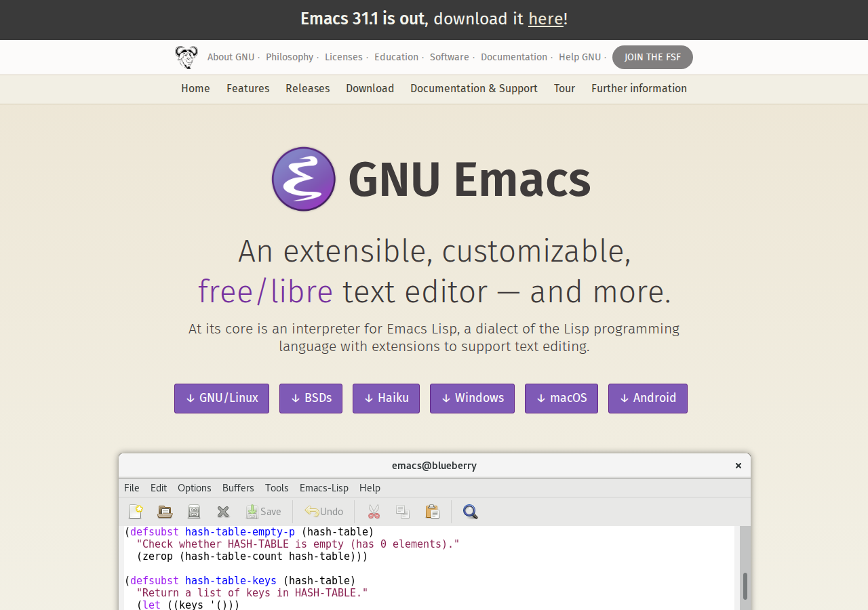Screen dimensions: 868x610
Task: Click the Paste clipboard toolbar icon
Action: pos(433,512)
